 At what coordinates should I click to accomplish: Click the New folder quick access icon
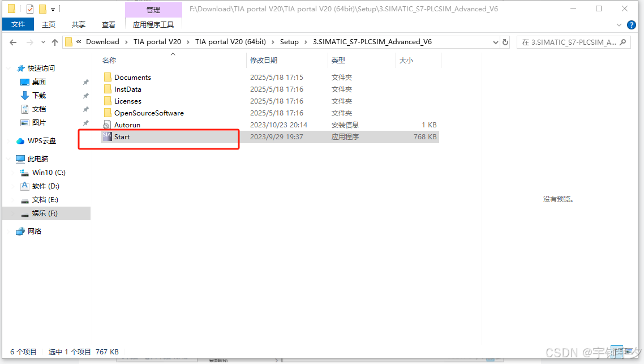[42, 8]
